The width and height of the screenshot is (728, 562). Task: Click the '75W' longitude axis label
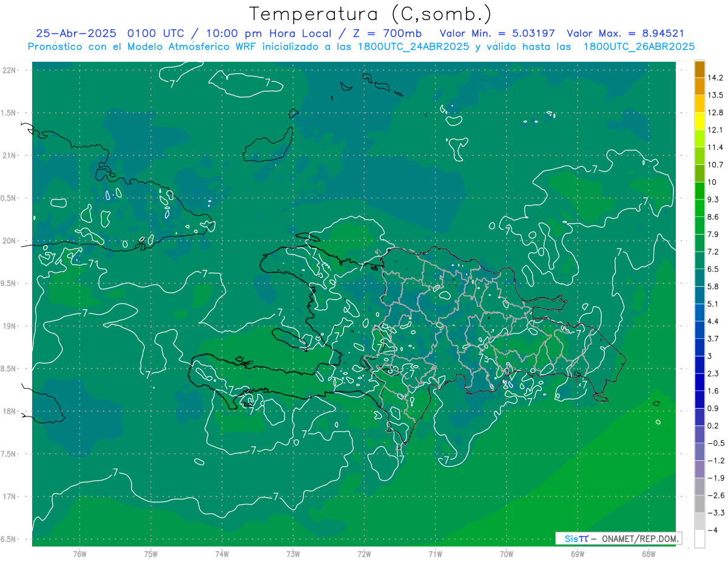pyautogui.click(x=151, y=554)
